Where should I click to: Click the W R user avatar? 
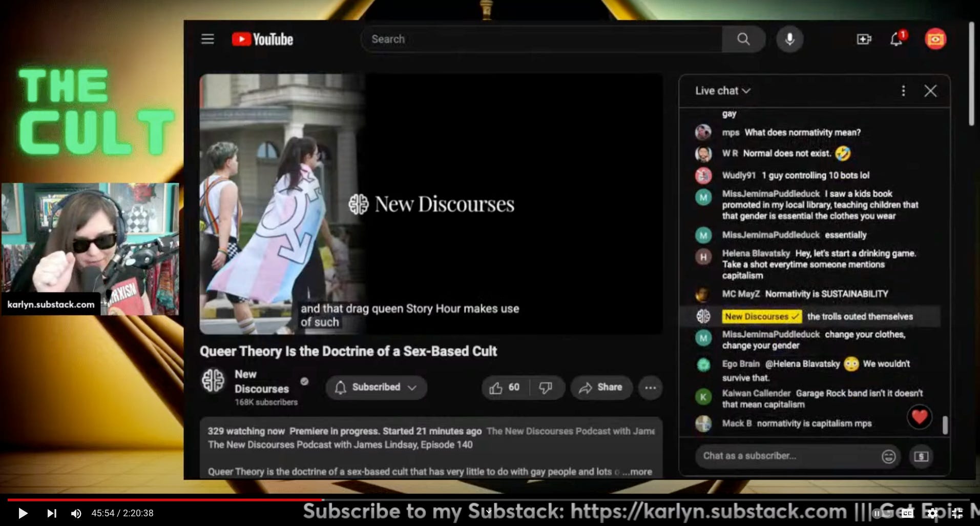point(703,153)
